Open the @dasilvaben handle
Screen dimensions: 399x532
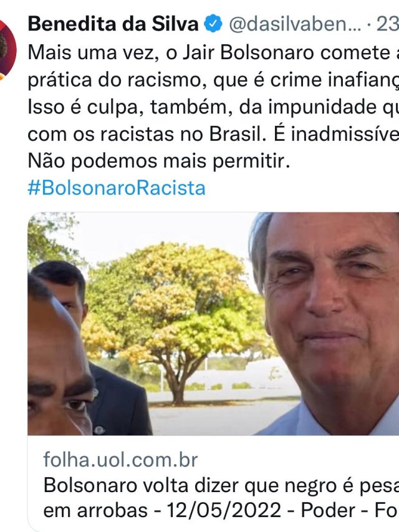(295, 24)
